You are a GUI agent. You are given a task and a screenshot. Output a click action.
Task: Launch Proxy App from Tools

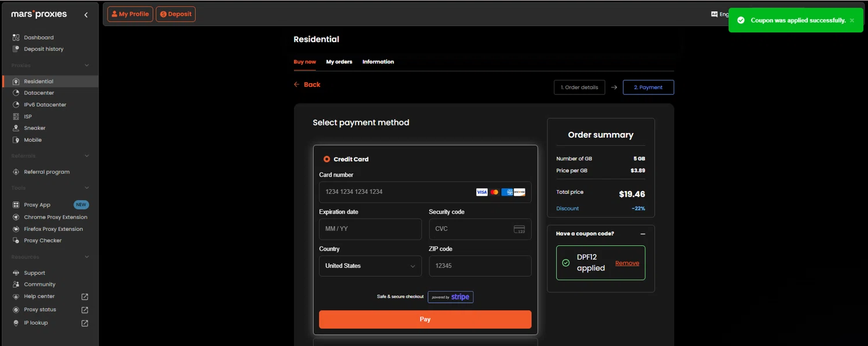(x=37, y=205)
